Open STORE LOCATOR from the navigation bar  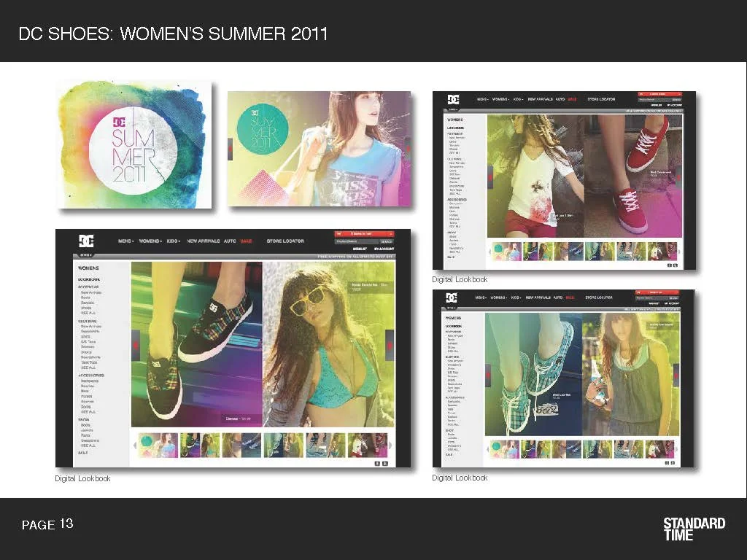285,241
